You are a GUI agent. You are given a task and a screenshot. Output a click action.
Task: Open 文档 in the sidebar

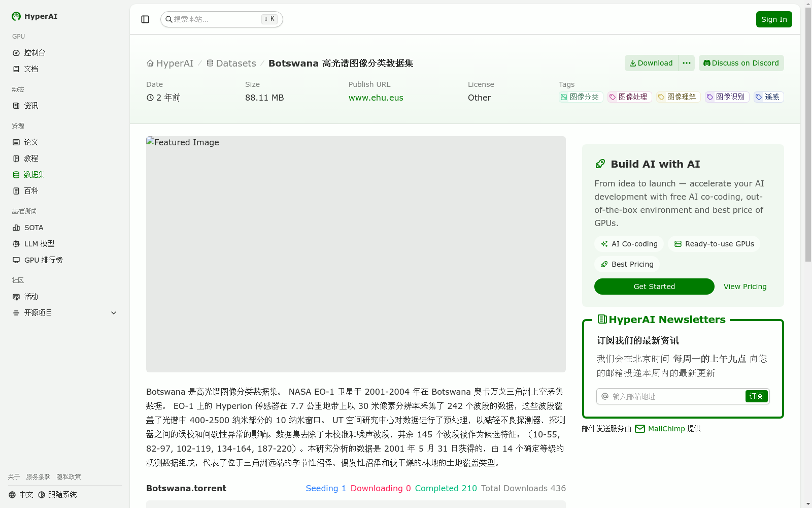pos(65,69)
